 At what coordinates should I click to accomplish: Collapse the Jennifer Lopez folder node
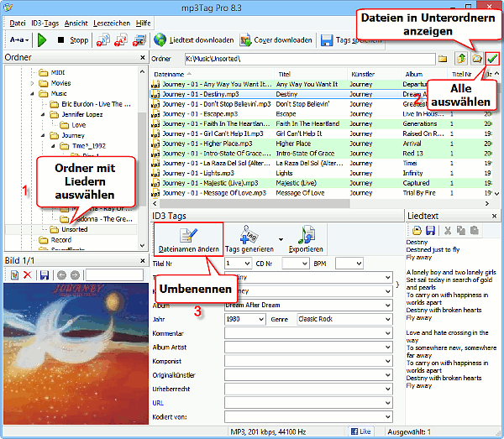pos(43,115)
